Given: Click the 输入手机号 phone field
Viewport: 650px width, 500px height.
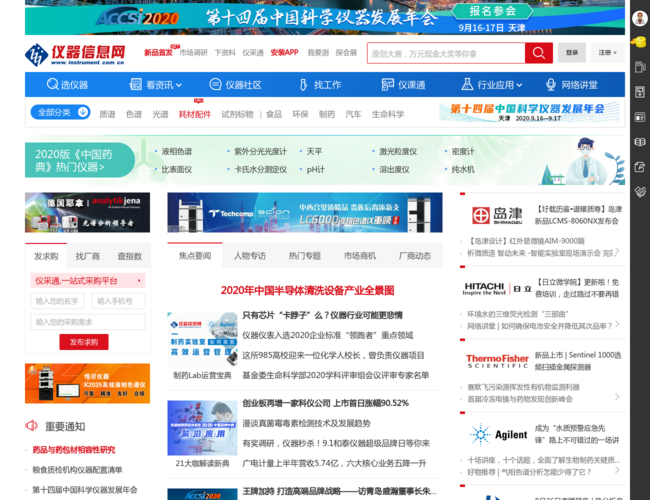Looking at the screenshot, I should 119,301.
